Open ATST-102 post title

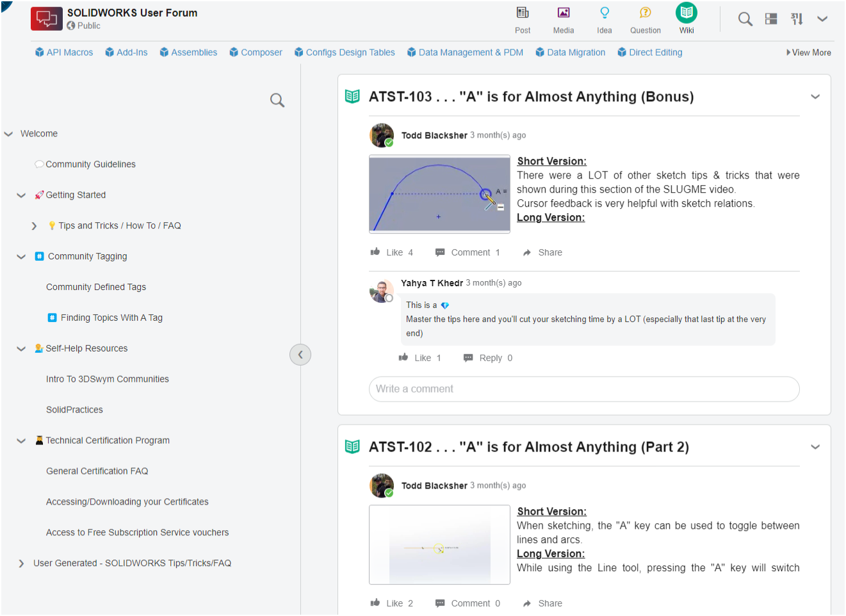[529, 448]
